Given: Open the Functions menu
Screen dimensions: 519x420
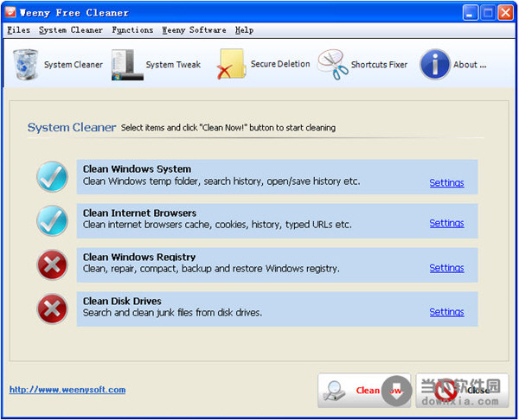Looking at the screenshot, I should coord(132,30).
